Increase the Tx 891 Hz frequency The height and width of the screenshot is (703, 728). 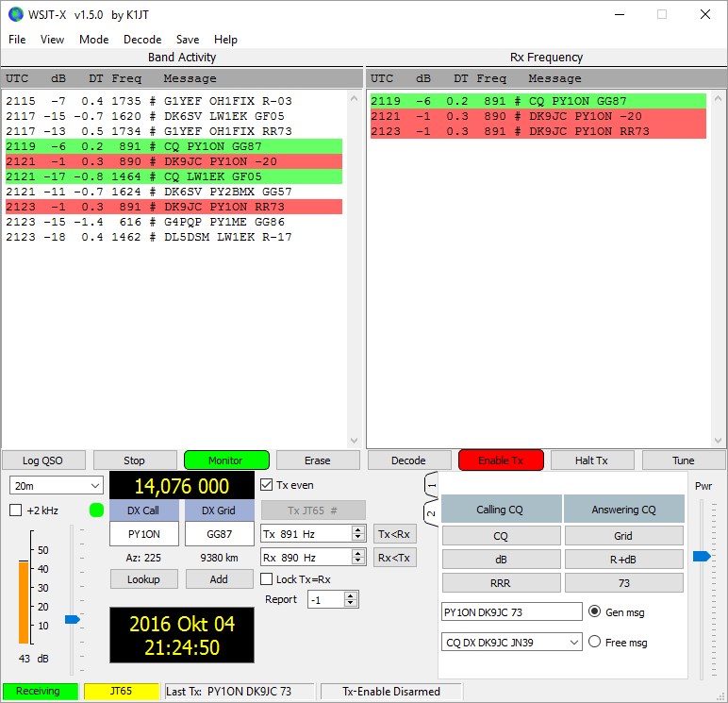358,530
